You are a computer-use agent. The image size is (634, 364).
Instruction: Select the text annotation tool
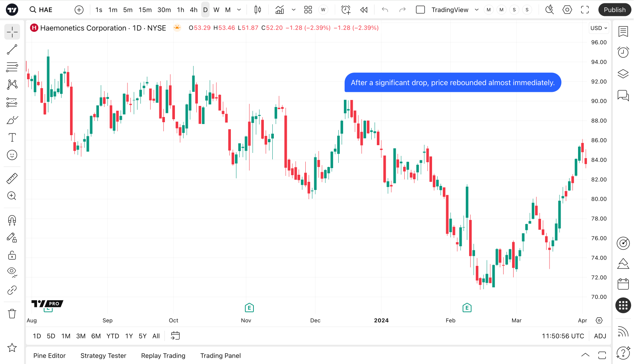(x=12, y=137)
